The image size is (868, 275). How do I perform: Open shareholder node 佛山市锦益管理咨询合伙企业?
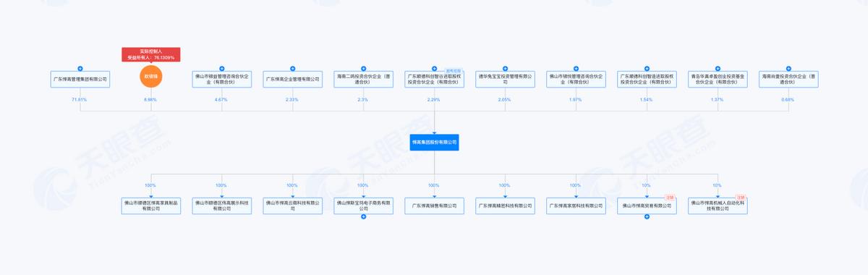222,79
